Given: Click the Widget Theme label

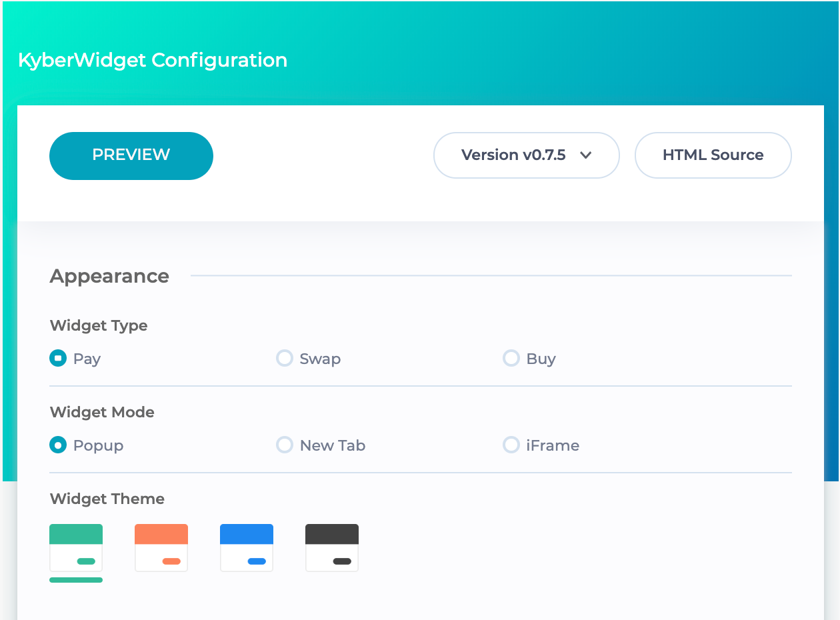Looking at the screenshot, I should click(x=107, y=499).
